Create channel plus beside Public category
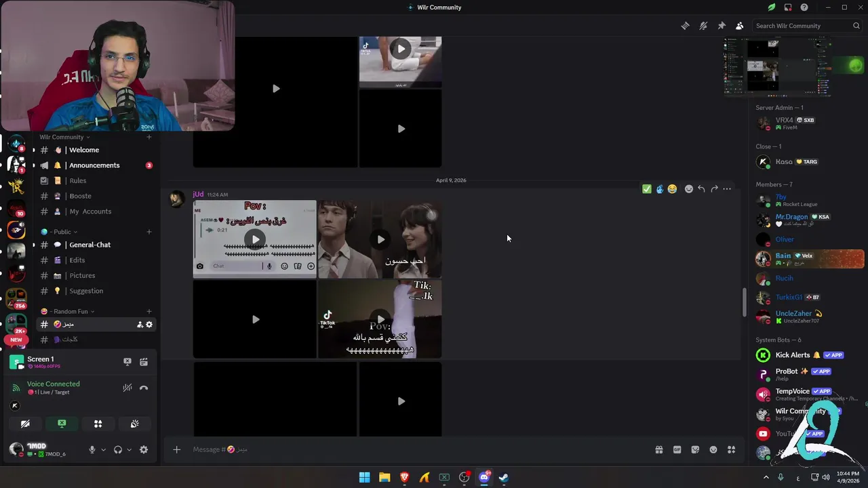 click(x=149, y=232)
